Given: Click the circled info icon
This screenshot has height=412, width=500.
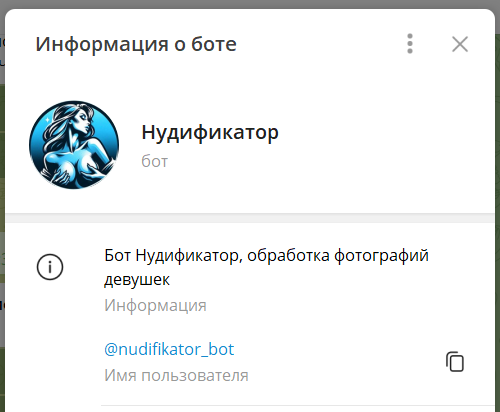Looking at the screenshot, I should pos(50,267).
